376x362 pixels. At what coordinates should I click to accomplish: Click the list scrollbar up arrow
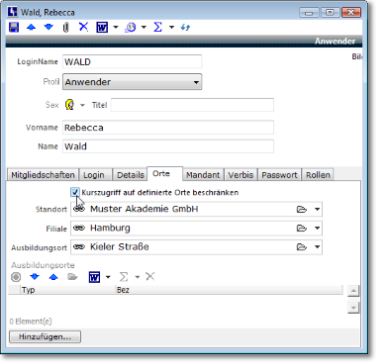pos(353,291)
